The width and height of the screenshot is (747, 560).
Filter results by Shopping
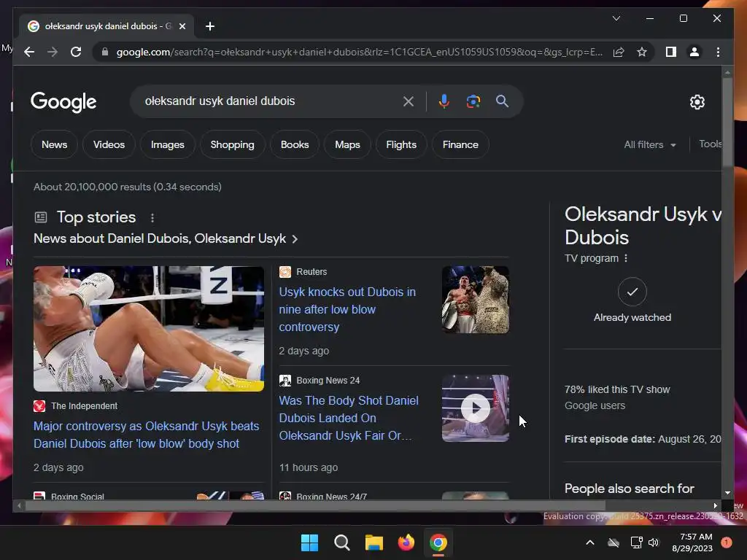coord(233,145)
